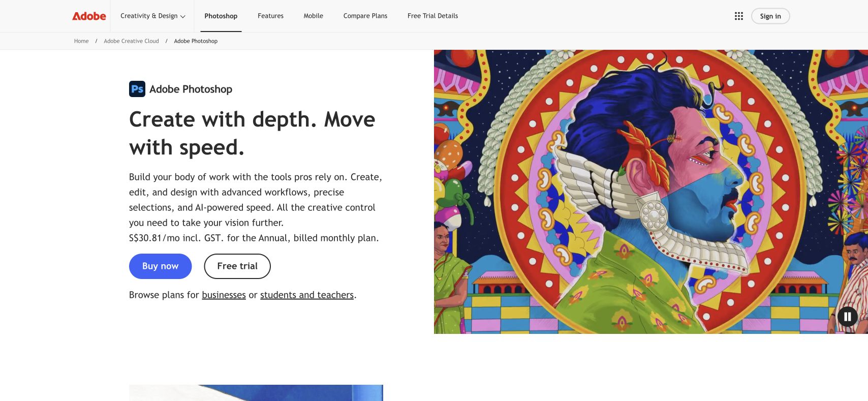Click the Adobe Photoshop breadcrumb
The height and width of the screenshot is (401, 868).
(x=196, y=41)
